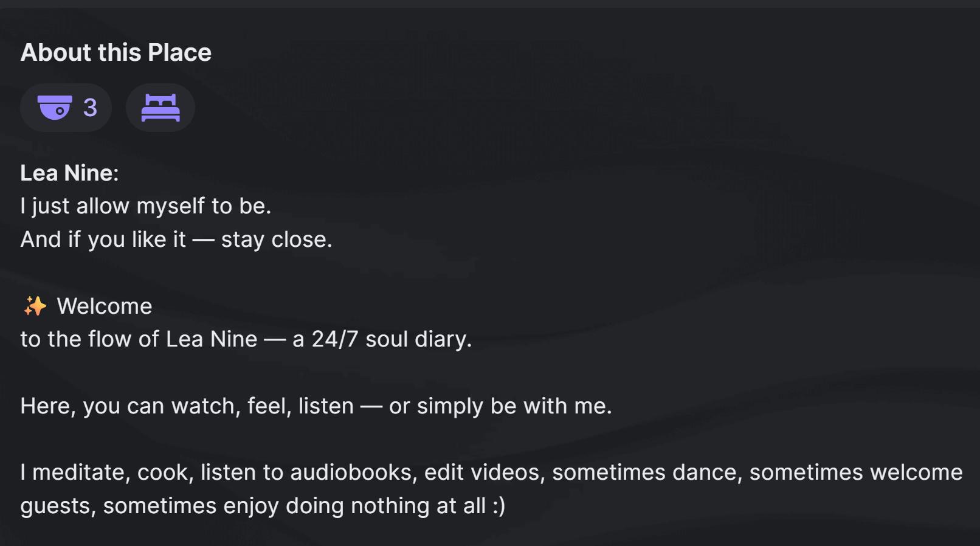Click the sparkles emoji before Welcome

point(35,306)
